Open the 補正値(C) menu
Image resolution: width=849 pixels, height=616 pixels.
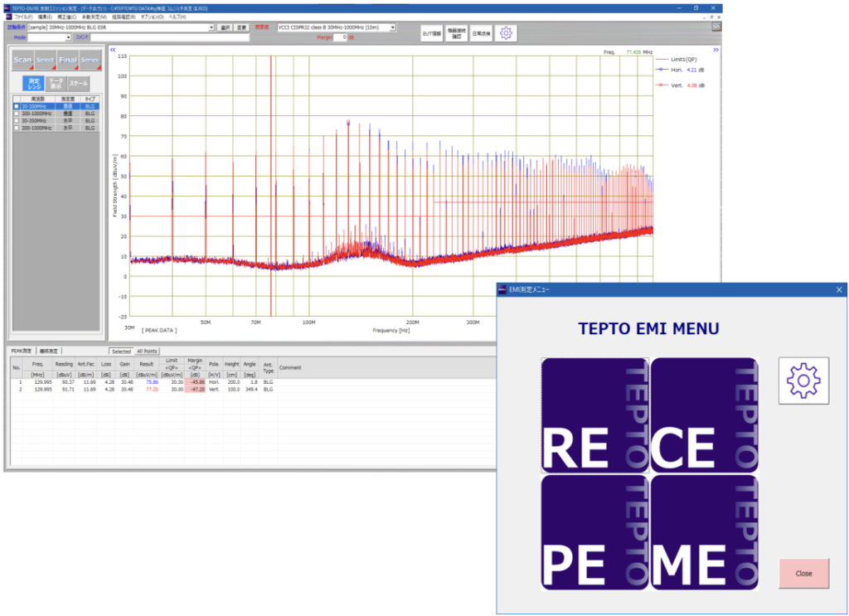(x=67, y=17)
